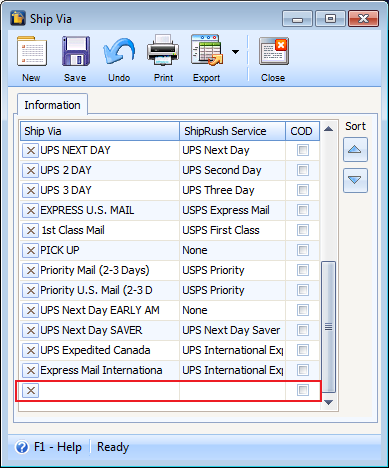Open ShipRush Service cell showing UPS Second Day
Image resolution: width=389 pixels, height=468 pixels.
click(232, 170)
